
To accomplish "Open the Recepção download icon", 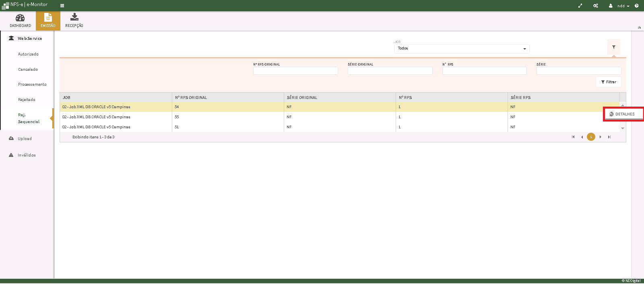I will [x=74, y=17].
